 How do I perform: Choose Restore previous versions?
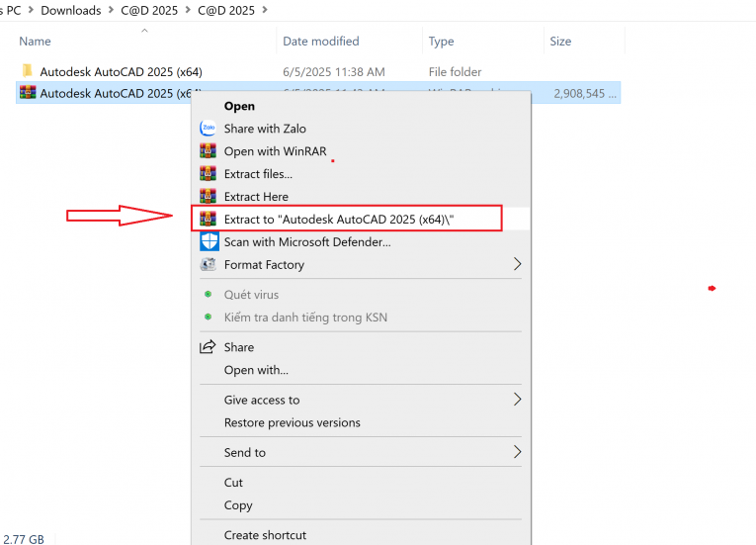(293, 422)
